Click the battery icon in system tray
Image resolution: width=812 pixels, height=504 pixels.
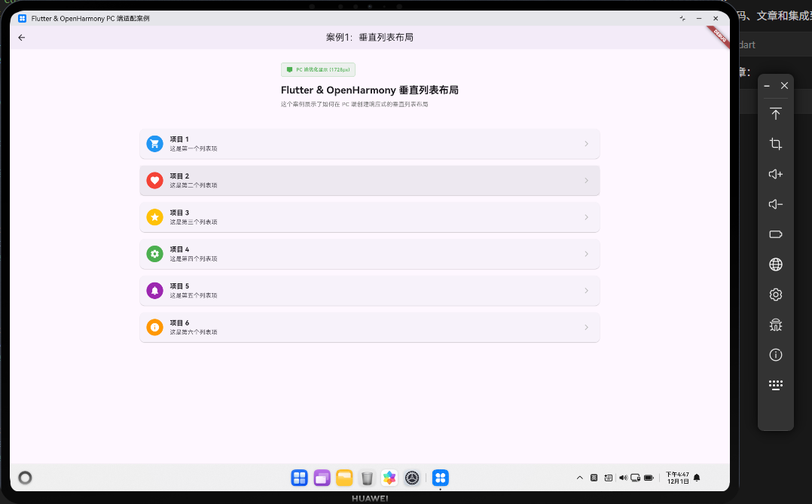coord(649,478)
